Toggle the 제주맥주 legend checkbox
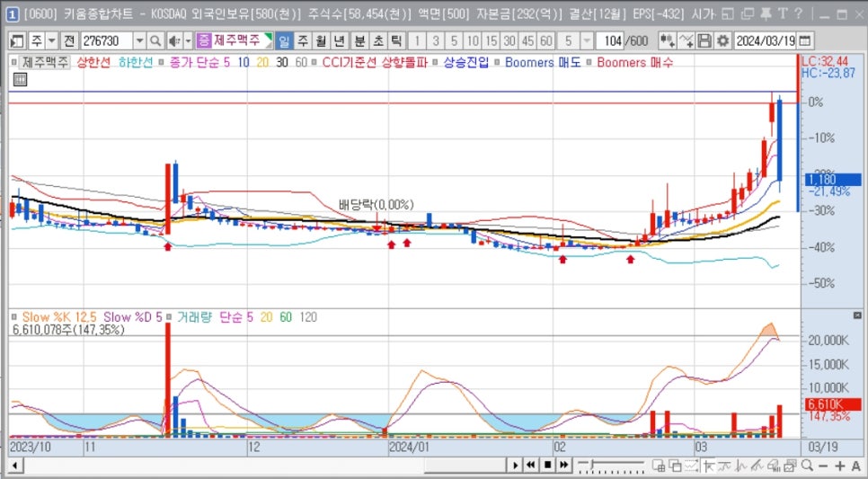The height and width of the screenshot is (479, 868). pyautogui.click(x=15, y=63)
